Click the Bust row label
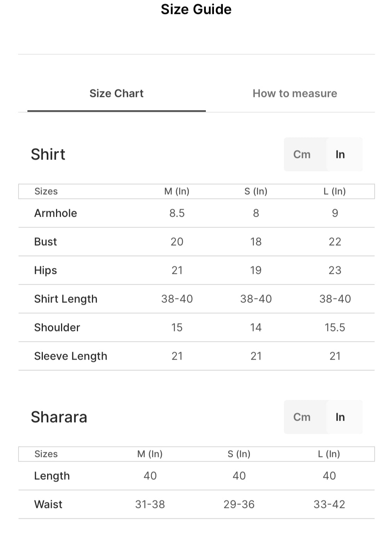The height and width of the screenshot is (557, 392). [46, 242]
